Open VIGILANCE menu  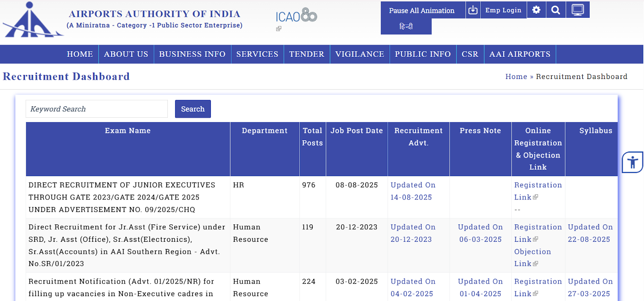(359, 54)
